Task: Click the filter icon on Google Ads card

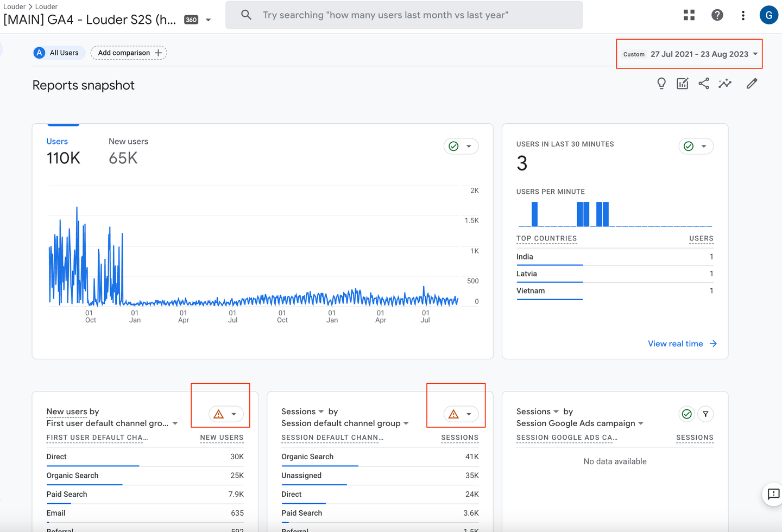Action: pyautogui.click(x=705, y=414)
